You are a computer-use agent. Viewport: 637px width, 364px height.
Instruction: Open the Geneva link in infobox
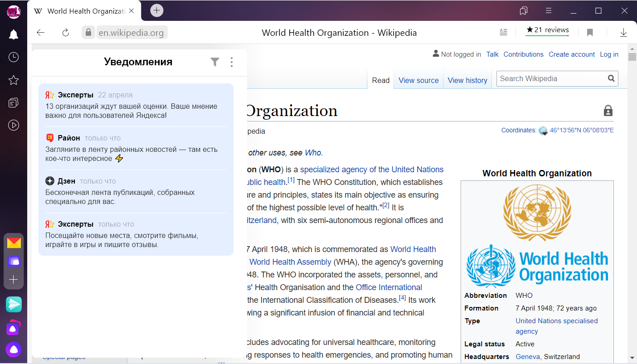(x=528, y=357)
